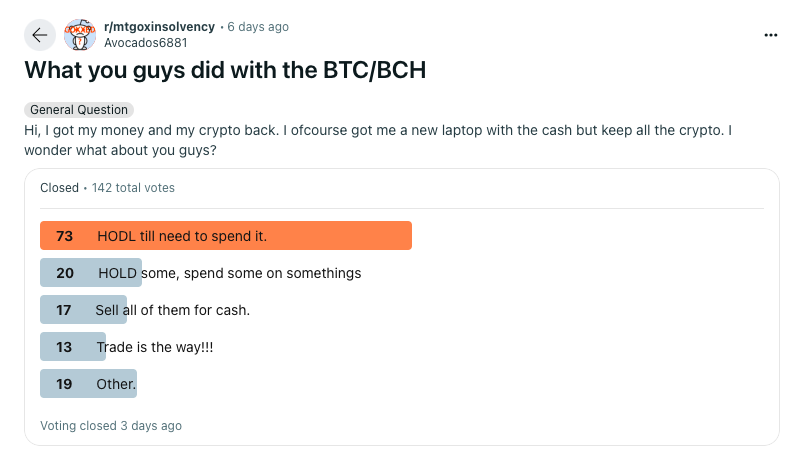Screen dimensions: 791x458
Task: Go back using the left arrow button
Action: click(x=40, y=35)
